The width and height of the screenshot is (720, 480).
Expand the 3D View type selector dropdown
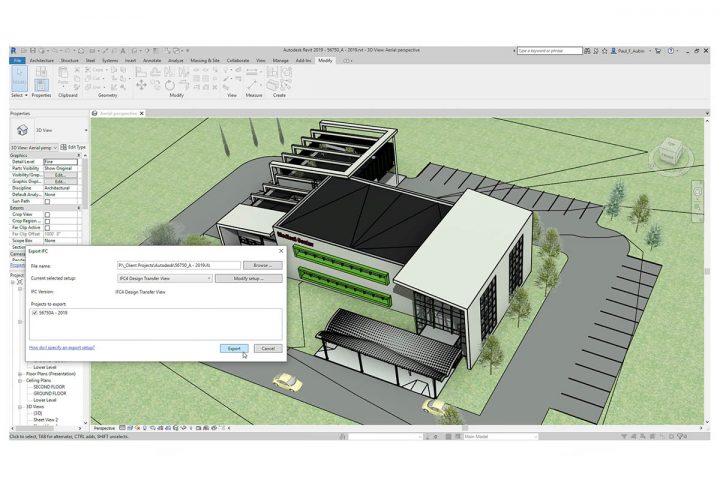(86, 129)
